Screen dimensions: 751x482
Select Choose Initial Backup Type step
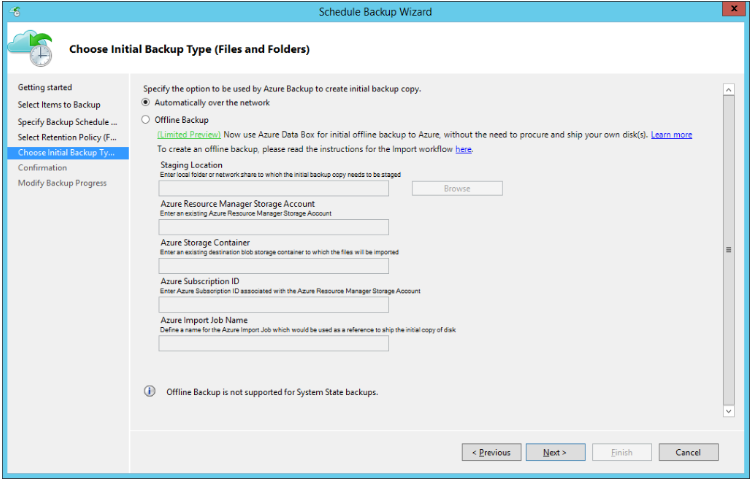pos(68,153)
